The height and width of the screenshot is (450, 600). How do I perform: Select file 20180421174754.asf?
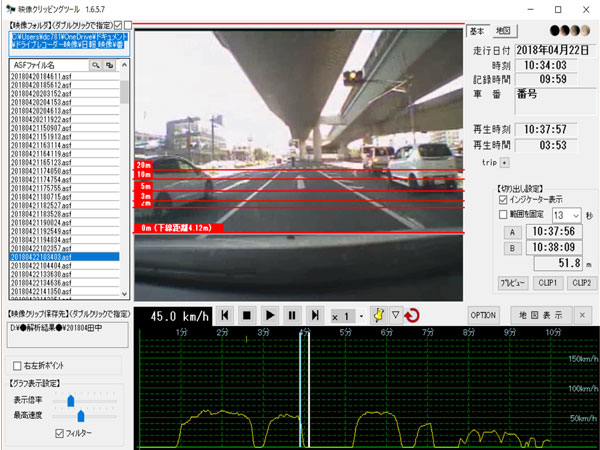[64, 180]
